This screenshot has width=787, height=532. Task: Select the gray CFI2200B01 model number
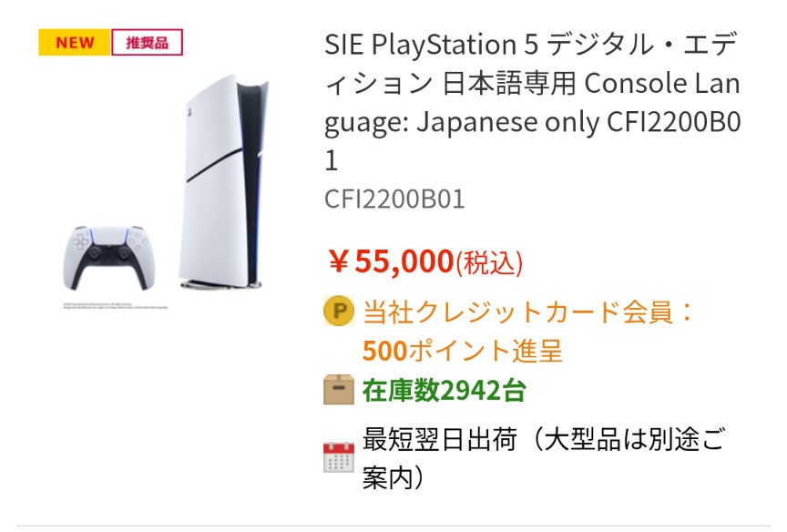[394, 199]
